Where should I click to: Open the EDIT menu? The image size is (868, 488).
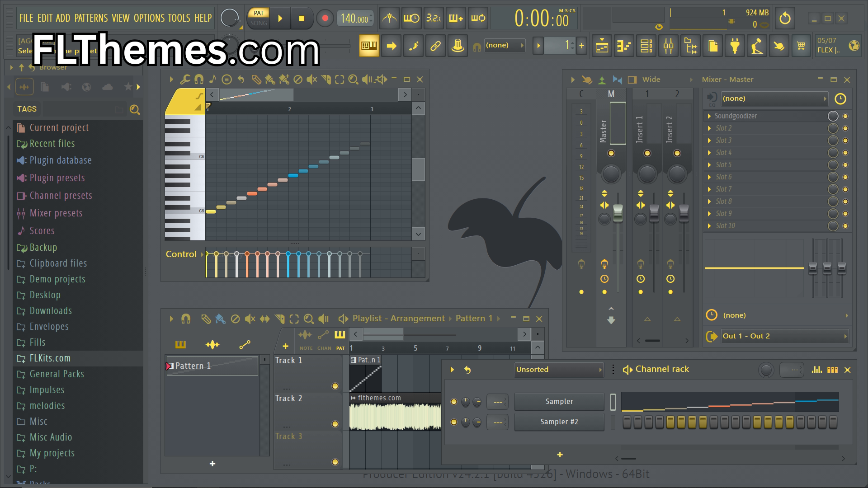pos(45,18)
